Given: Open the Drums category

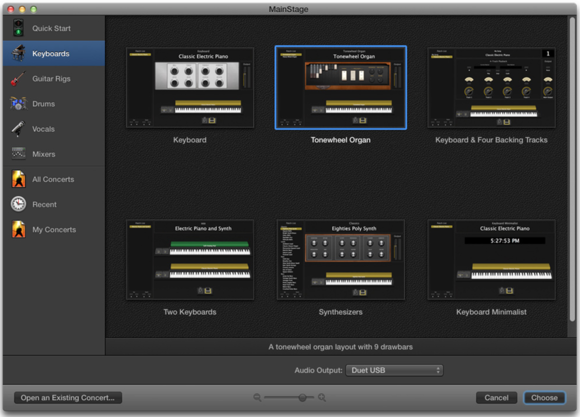Looking at the screenshot, I should coord(54,104).
